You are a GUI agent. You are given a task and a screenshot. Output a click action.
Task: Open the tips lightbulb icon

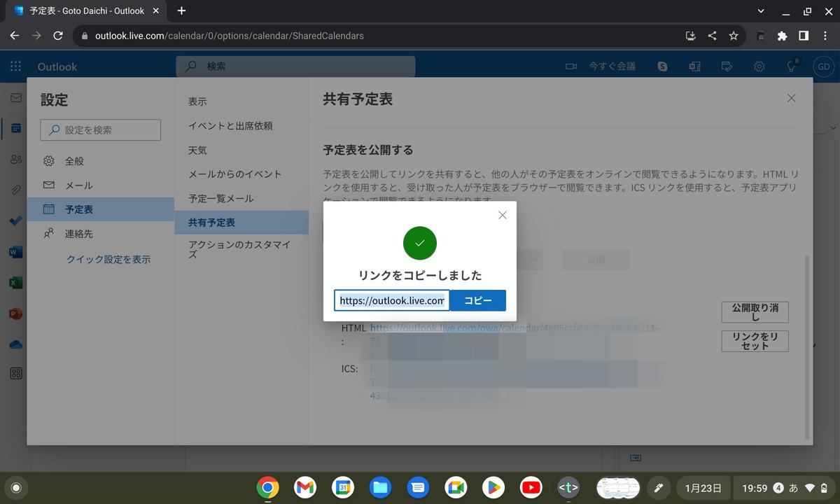click(792, 66)
